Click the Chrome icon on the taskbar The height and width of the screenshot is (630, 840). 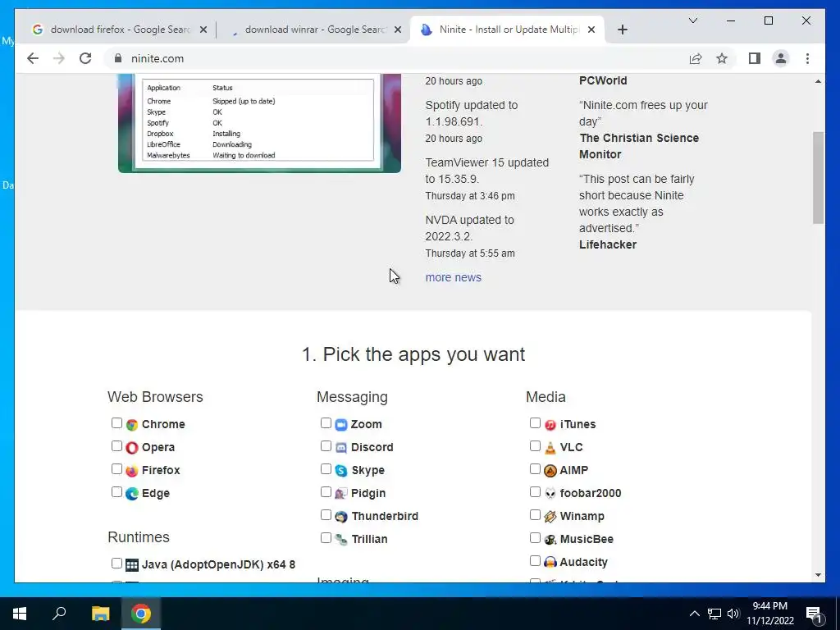[x=141, y=614]
